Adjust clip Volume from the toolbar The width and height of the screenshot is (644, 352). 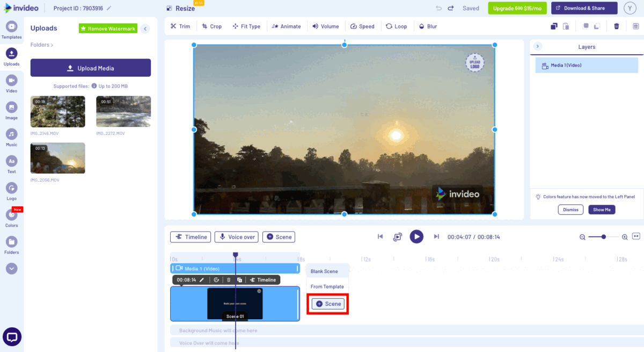325,26
